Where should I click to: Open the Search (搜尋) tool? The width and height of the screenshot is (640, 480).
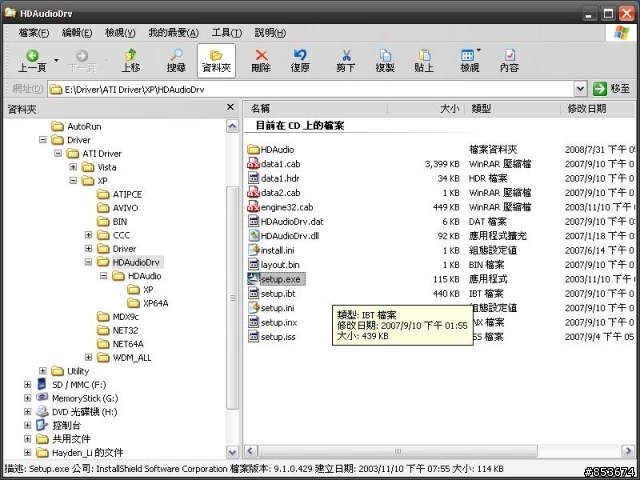coord(176,61)
